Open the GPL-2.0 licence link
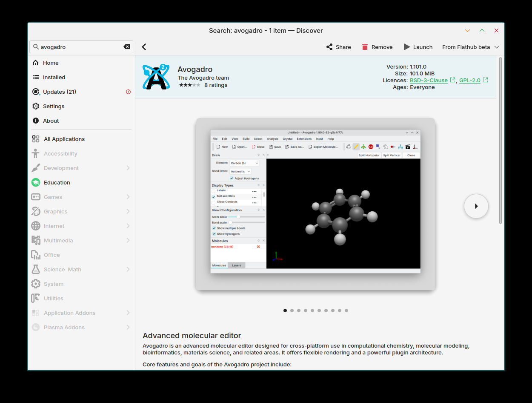 click(469, 80)
